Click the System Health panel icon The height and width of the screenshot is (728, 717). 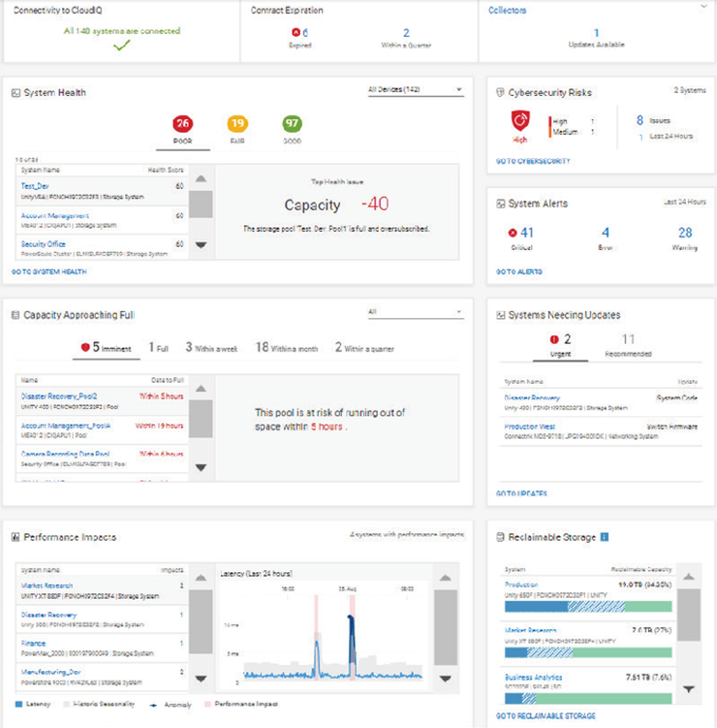(x=16, y=93)
